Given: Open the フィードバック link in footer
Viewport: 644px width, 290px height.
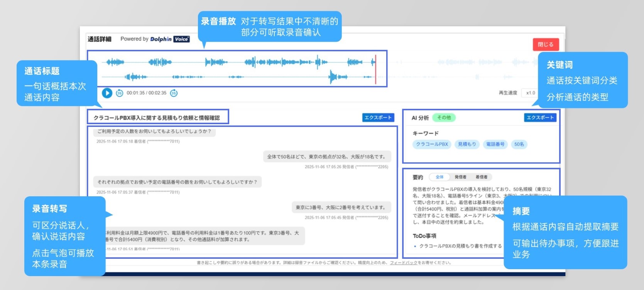Looking at the screenshot, I should (x=404, y=263).
